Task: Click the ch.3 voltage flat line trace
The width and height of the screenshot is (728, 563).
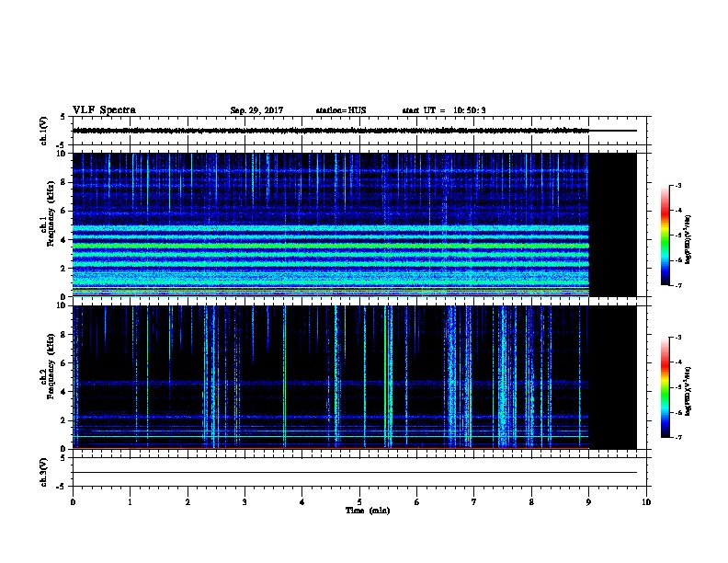Action: tap(355, 473)
